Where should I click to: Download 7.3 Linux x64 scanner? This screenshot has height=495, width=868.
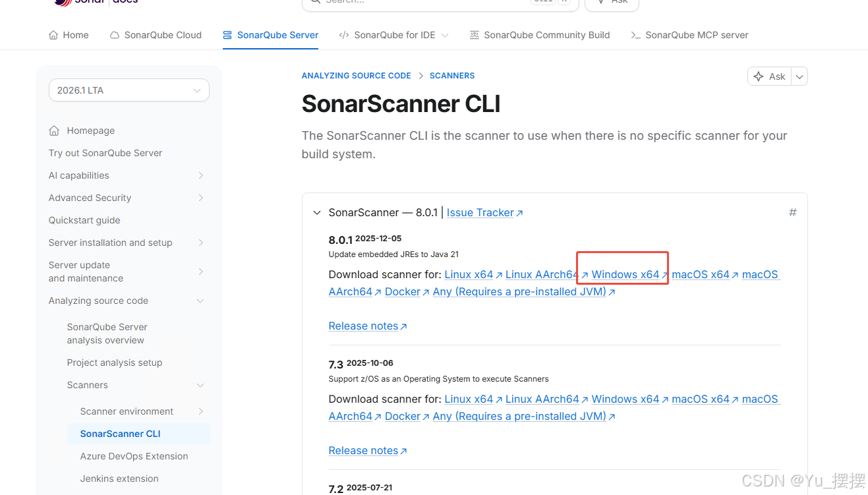click(x=469, y=399)
